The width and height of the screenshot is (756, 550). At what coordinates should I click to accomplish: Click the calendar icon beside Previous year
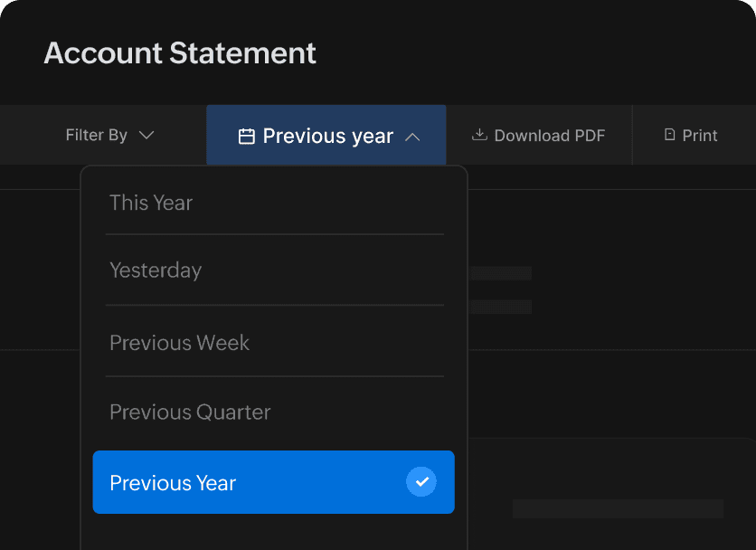click(246, 136)
